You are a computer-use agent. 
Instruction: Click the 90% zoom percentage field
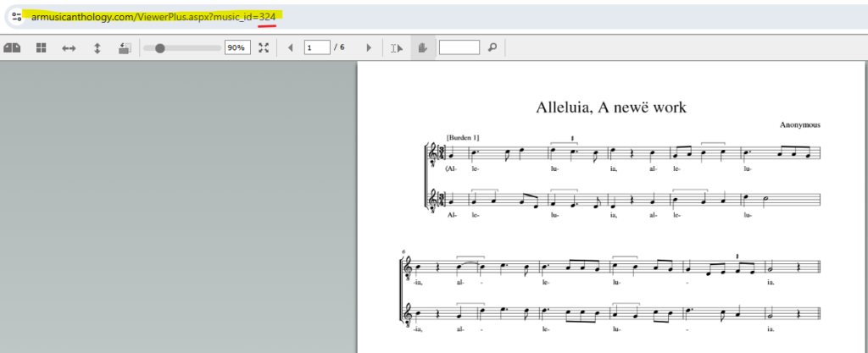(x=237, y=47)
